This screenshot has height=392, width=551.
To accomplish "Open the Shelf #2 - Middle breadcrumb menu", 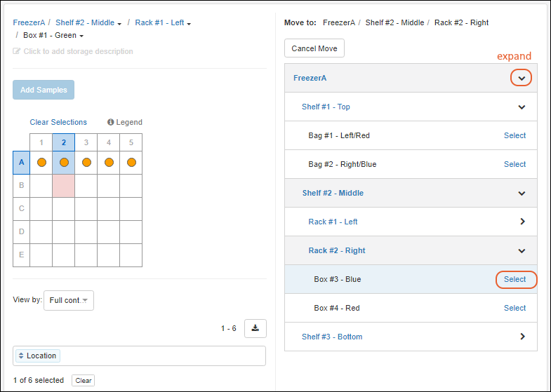I will (119, 23).
